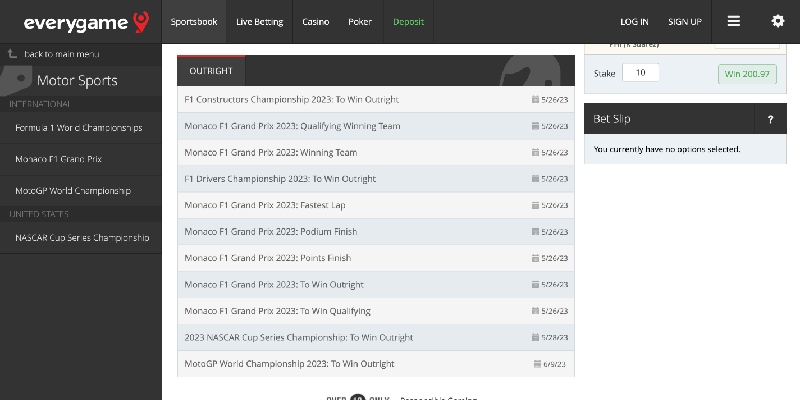Open NASCAR Cup Series Championship in sidebar
The image size is (800, 400).
81,238
